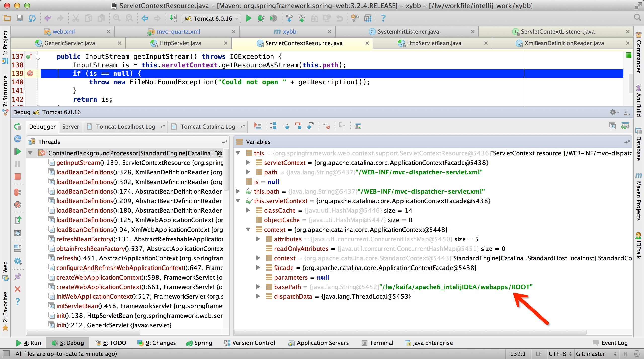The image size is (644, 359).
Task: Open the Tomcat Localhost Log tab
Action: (x=126, y=126)
